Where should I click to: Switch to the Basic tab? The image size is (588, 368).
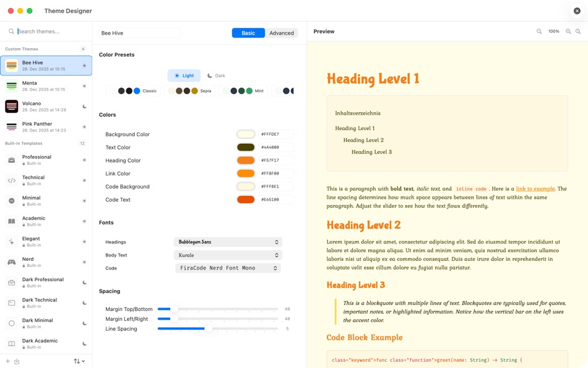click(248, 33)
